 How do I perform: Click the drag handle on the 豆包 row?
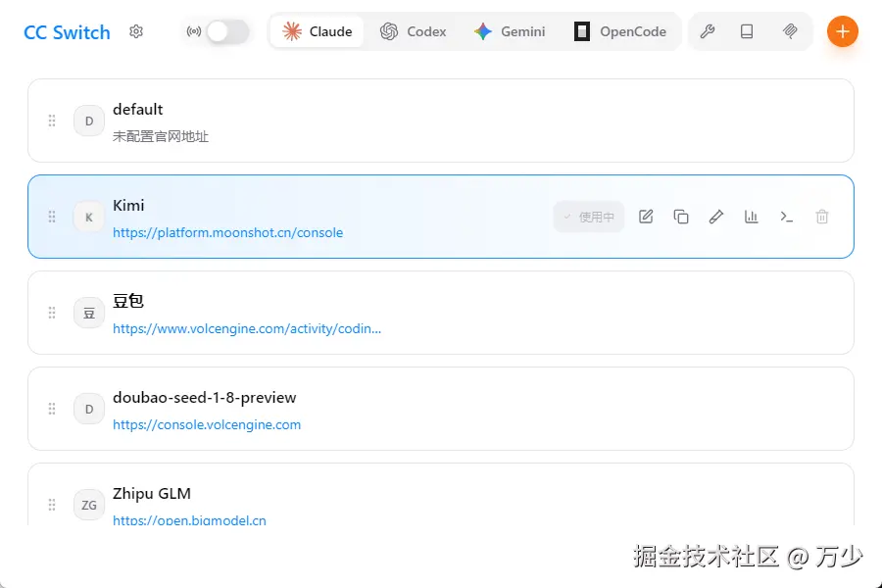click(x=52, y=313)
